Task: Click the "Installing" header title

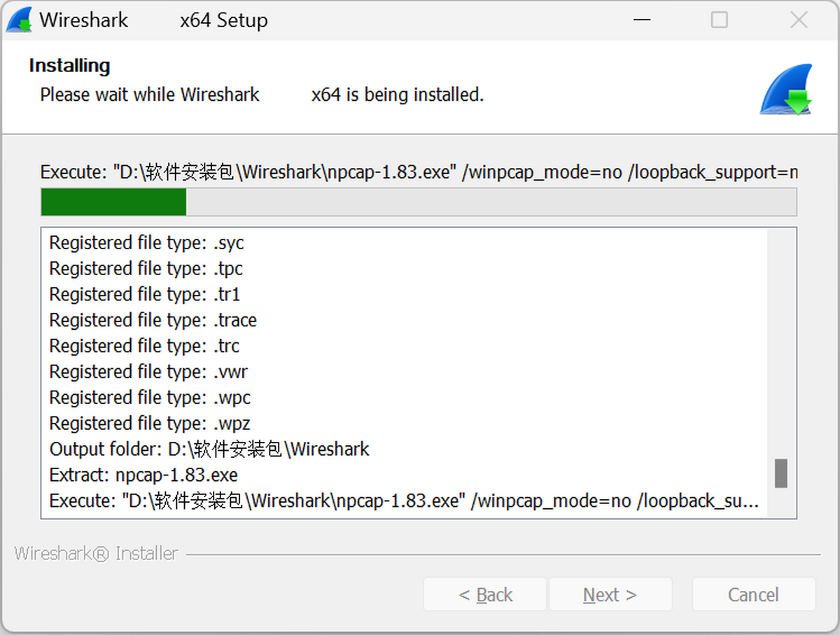Action: [x=69, y=66]
